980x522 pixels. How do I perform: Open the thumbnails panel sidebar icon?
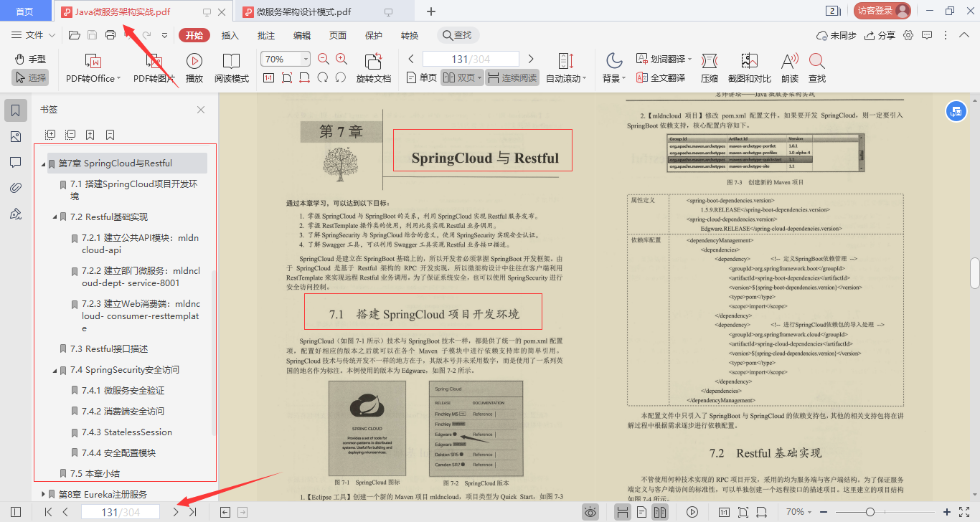(16, 136)
